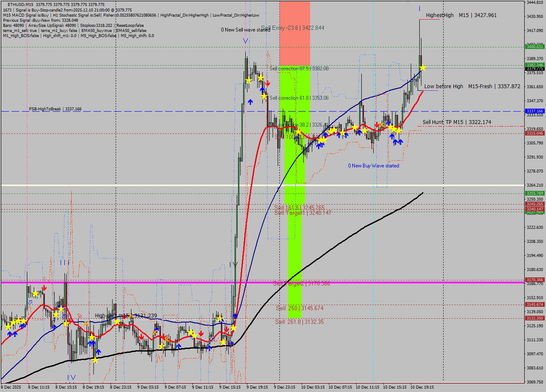Click the "0 New Sell wave started" annotation
The width and height of the screenshot is (546, 392).
[245, 31]
